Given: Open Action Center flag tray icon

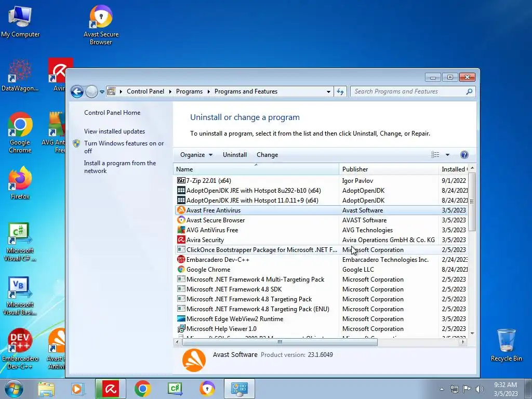Looking at the screenshot, I should point(467,389).
